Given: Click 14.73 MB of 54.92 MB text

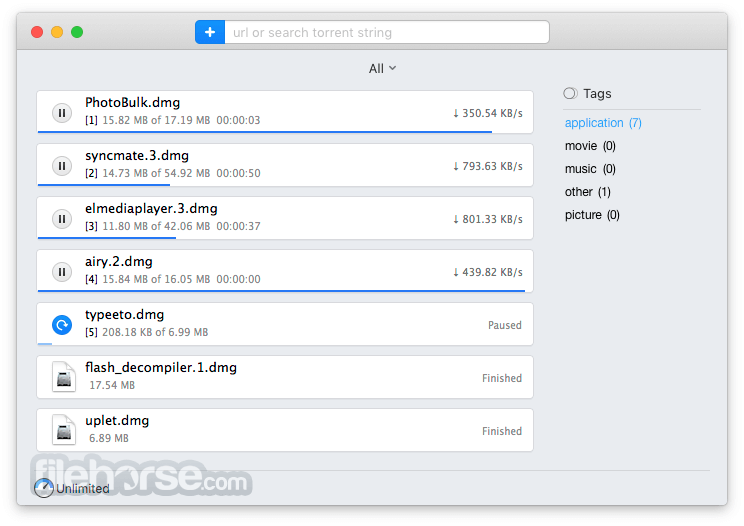Looking at the screenshot, I should (156, 174).
